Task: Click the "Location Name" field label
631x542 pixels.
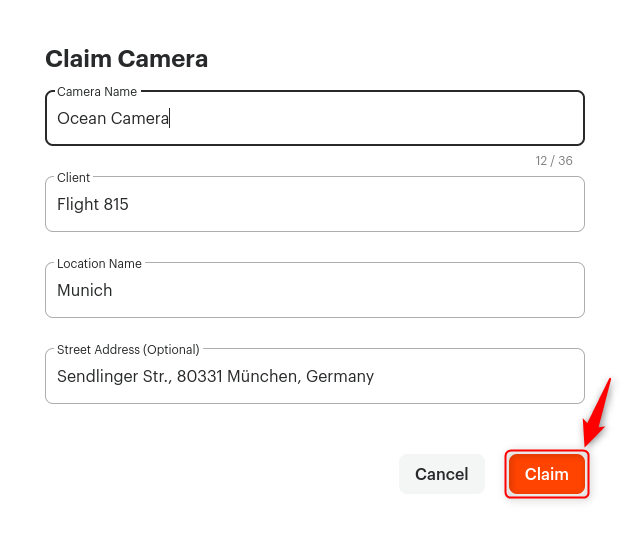Action: point(99,264)
